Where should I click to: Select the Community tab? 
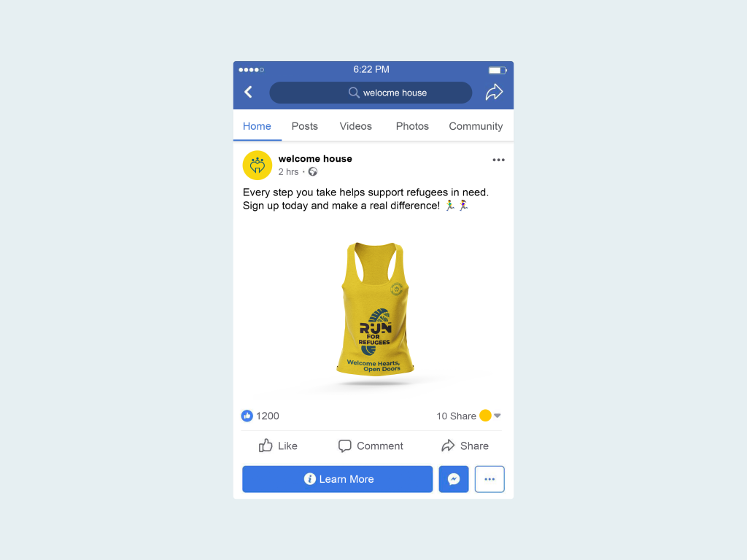tap(476, 126)
